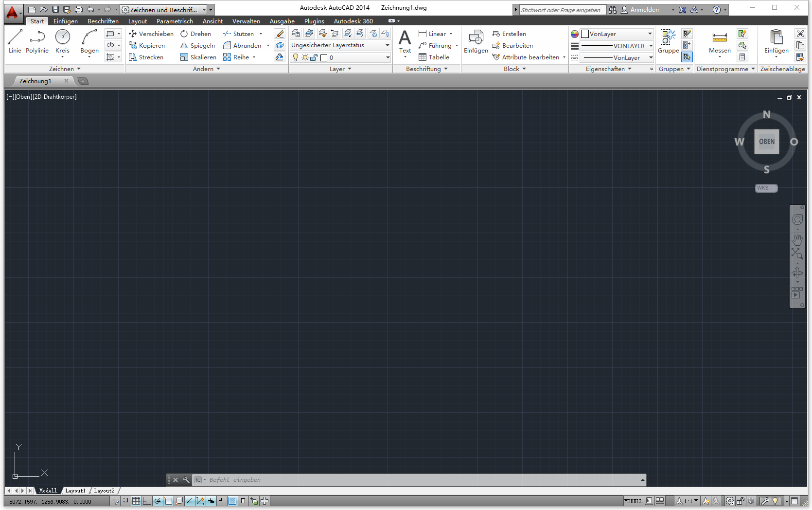Switch to Layout2 tab
Image resolution: width=812 pixels, height=510 pixels.
pyautogui.click(x=104, y=491)
